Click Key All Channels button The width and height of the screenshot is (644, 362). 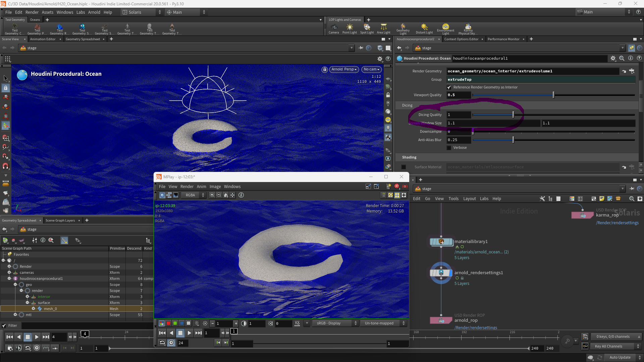[x=615, y=346]
